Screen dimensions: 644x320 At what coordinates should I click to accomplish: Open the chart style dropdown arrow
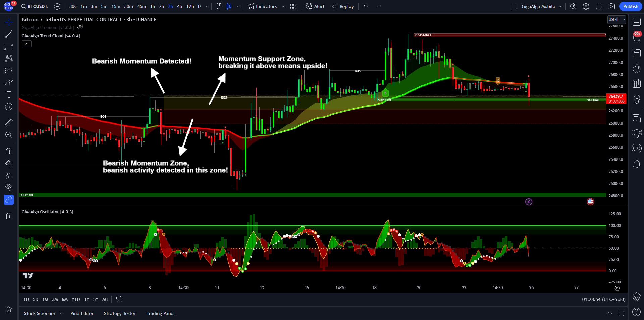237,6
